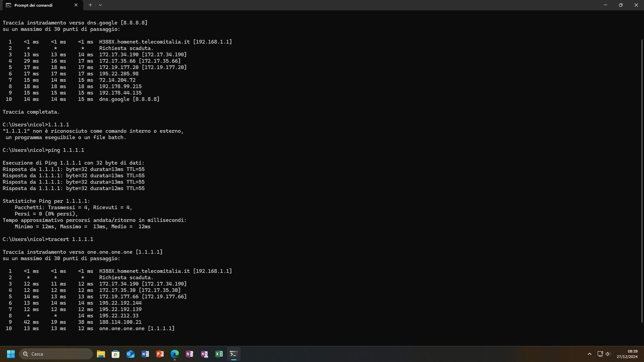Click 'un programma eseguibile o un file batch' line
Viewport: 644px width, 362px height.
tap(66, 137)
